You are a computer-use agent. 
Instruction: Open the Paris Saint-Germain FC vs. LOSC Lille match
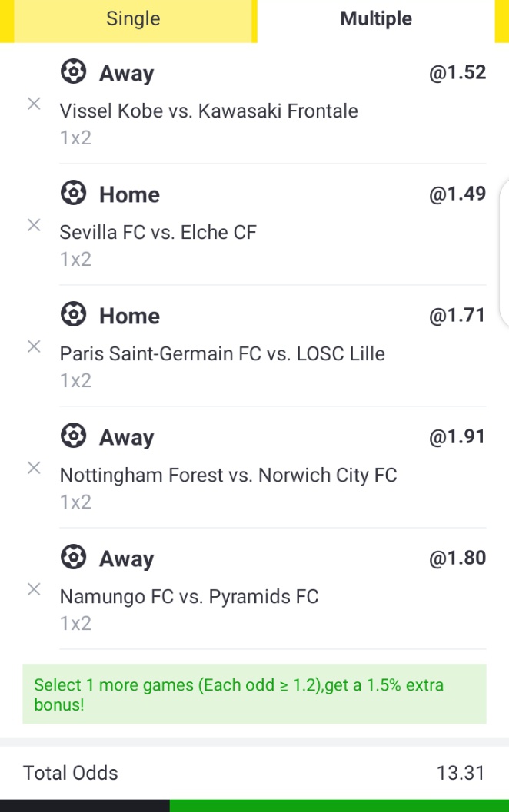222,354
